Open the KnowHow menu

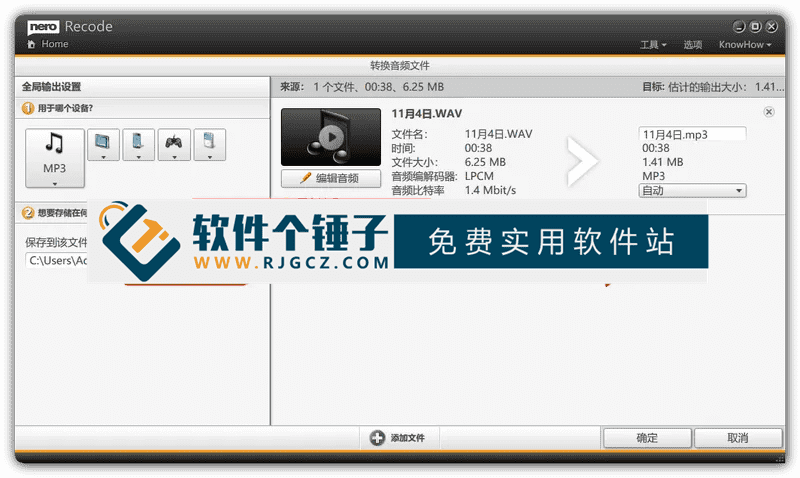click(744, 45)
